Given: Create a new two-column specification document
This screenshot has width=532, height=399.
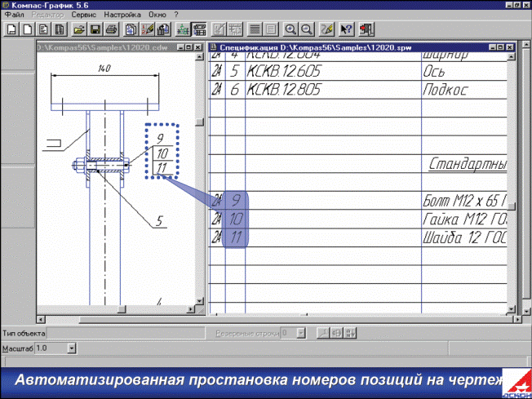Looking at the screenshot, I should coord(60,29).
